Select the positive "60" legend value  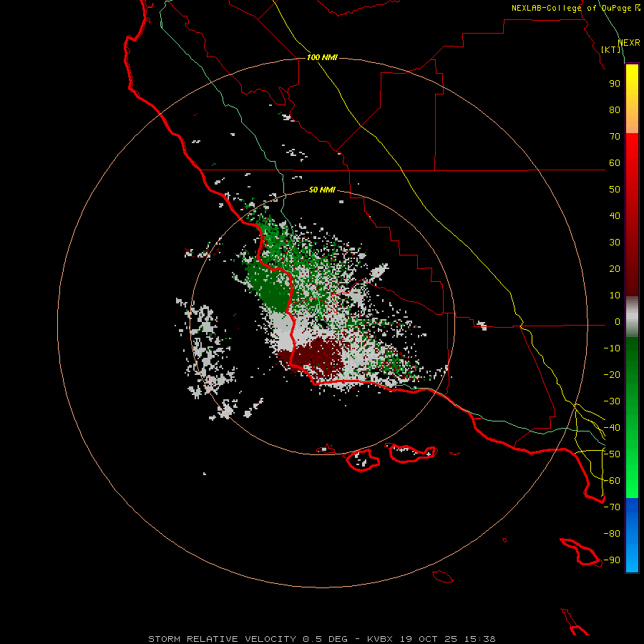point(615,163)
